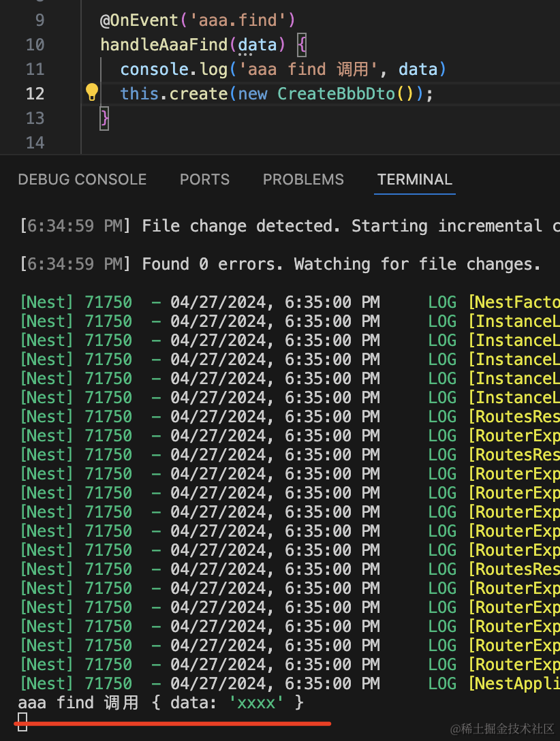Viewport: 560px width, 741px height.
Task: Click the lightbulb code action icon
Action: 92,93
